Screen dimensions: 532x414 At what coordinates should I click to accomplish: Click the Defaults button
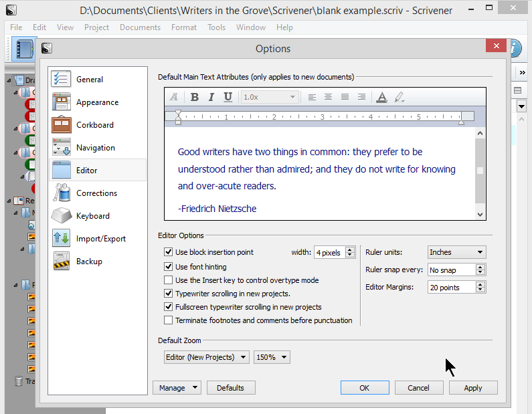click(231, 387)
